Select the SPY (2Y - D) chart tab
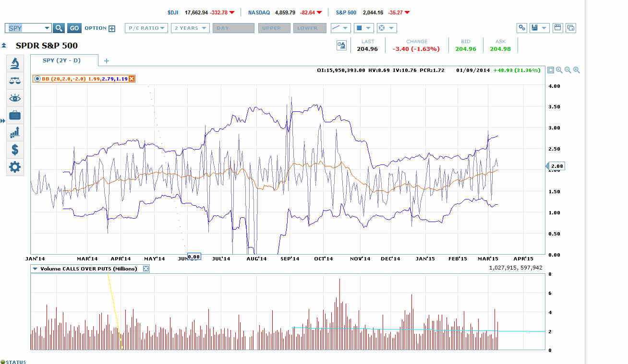This screenshot has height=364, width=628. [64, 60]
